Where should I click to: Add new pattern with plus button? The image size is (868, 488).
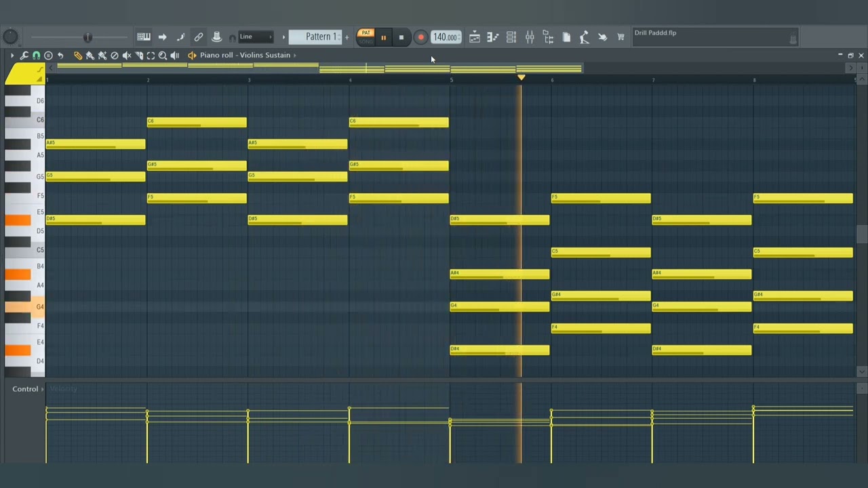coord(347,37)
